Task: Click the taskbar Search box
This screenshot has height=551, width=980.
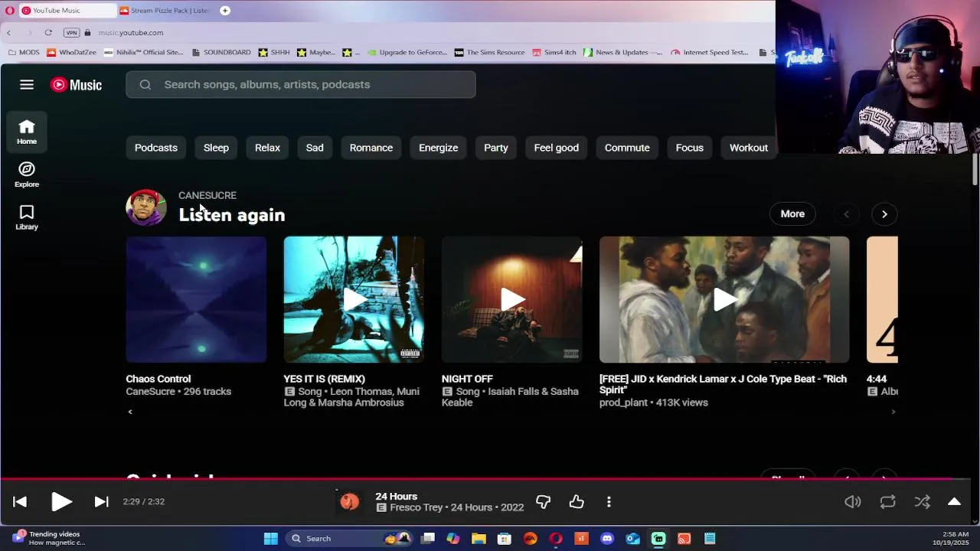Action: (x=348, y=539)
